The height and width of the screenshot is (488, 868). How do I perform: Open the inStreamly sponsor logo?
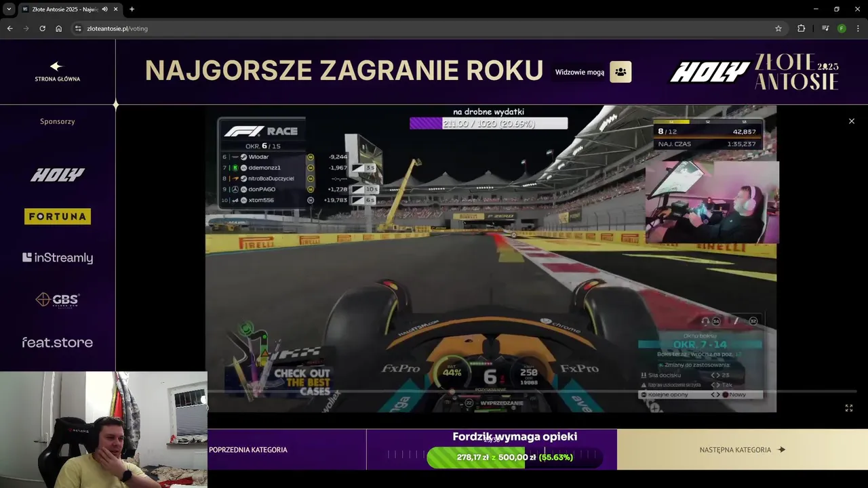(x=57, y=258)
